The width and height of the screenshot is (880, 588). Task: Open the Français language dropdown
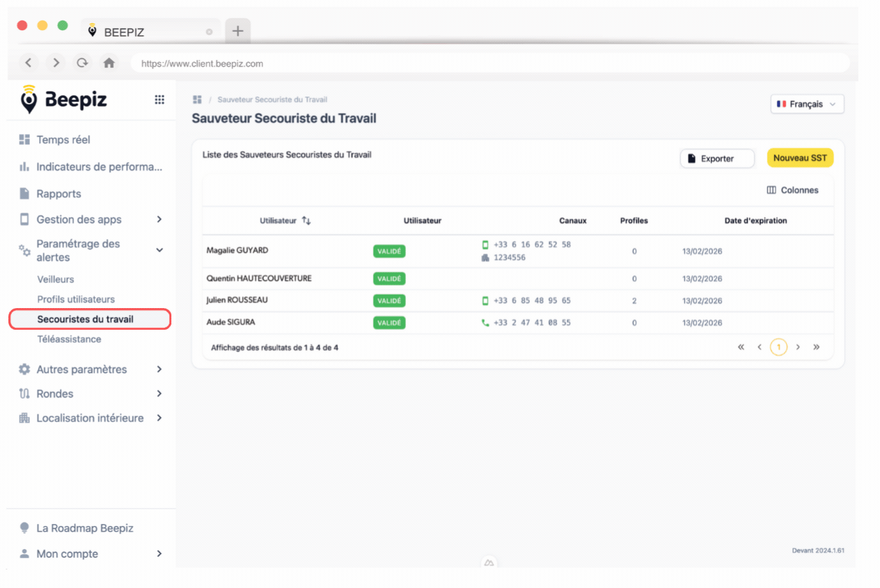pyautogui.click(x=807, y=104)
